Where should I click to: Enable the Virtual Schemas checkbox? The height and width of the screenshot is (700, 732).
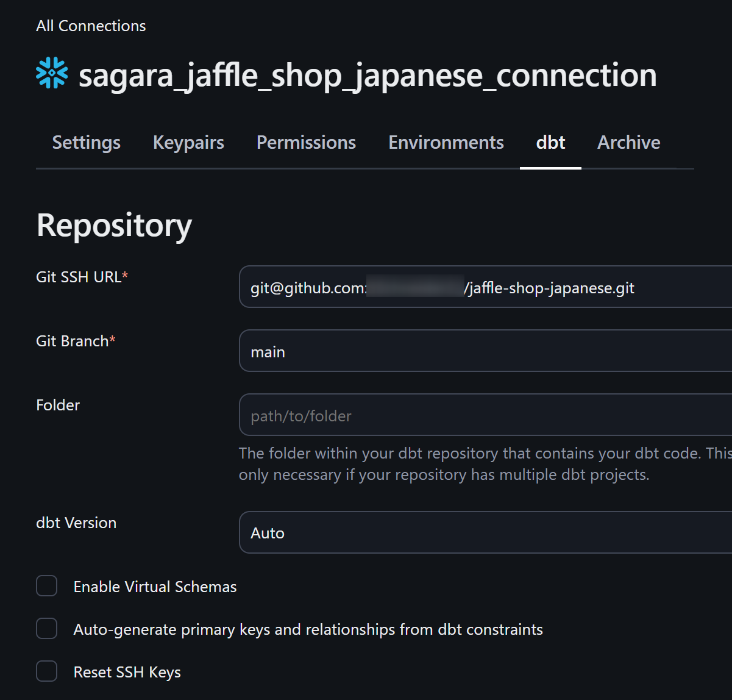point(47,586)
